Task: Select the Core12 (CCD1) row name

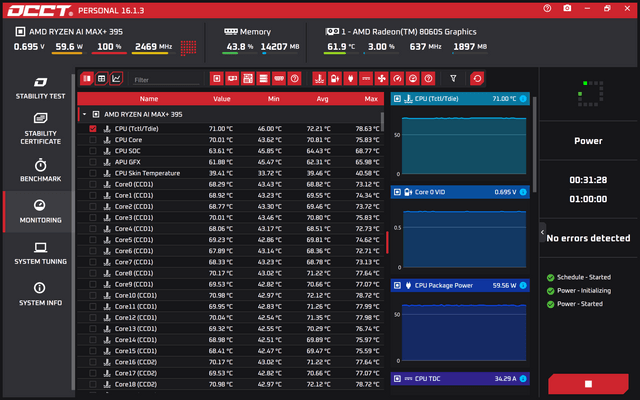Action: click(x=136, y=318)
